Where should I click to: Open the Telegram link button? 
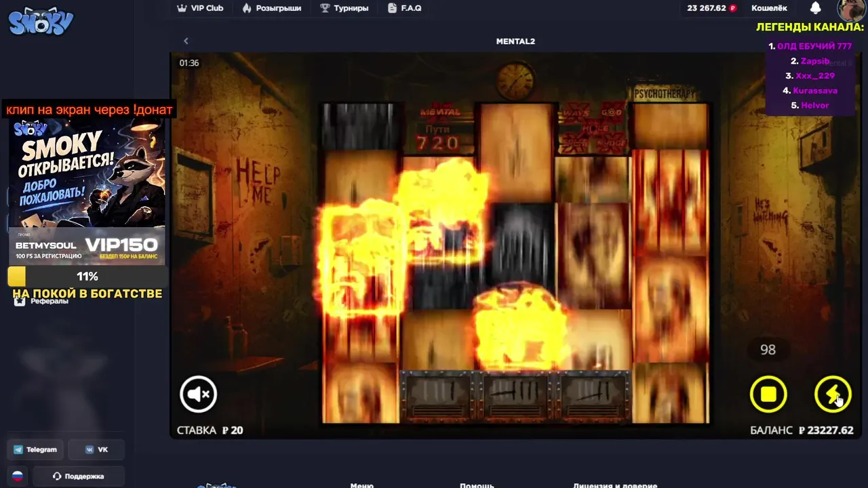pos(35,449)
